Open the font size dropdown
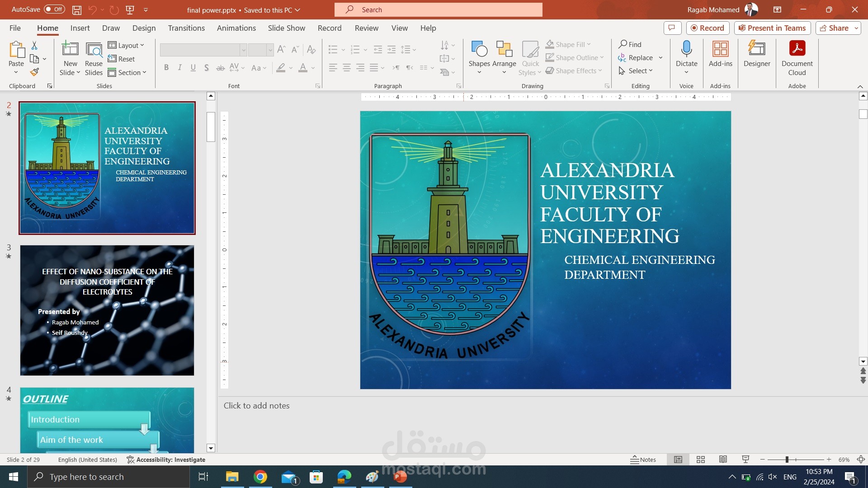868x488 pixels. click(x=270, y=50)
